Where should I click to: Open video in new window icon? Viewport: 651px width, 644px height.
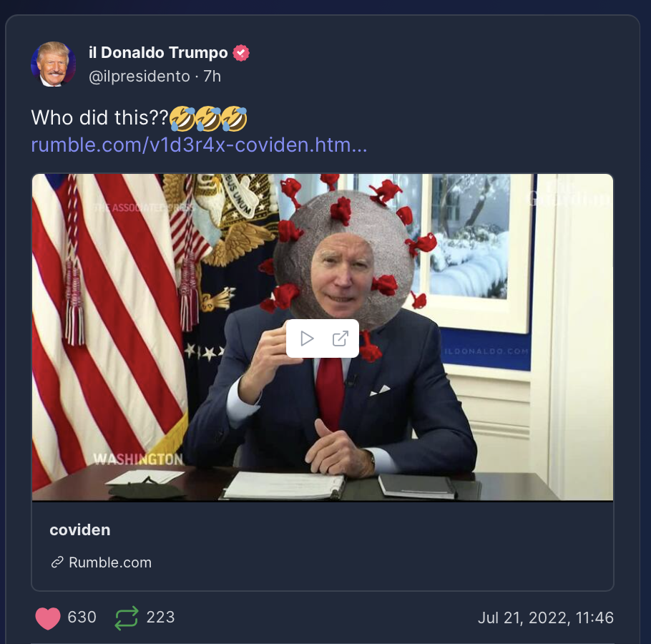point(340,338)
